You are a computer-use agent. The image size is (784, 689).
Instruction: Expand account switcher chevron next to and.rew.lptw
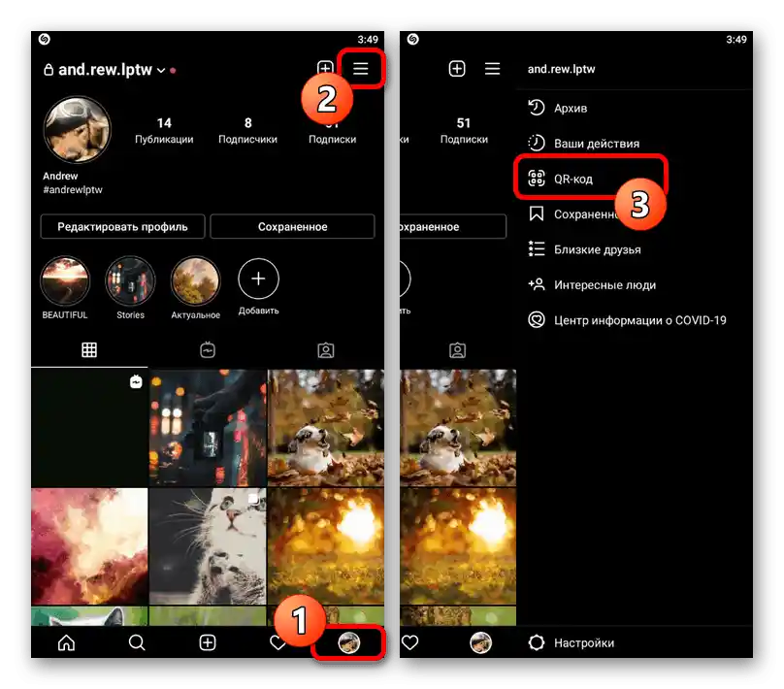[x=161, y=71]
